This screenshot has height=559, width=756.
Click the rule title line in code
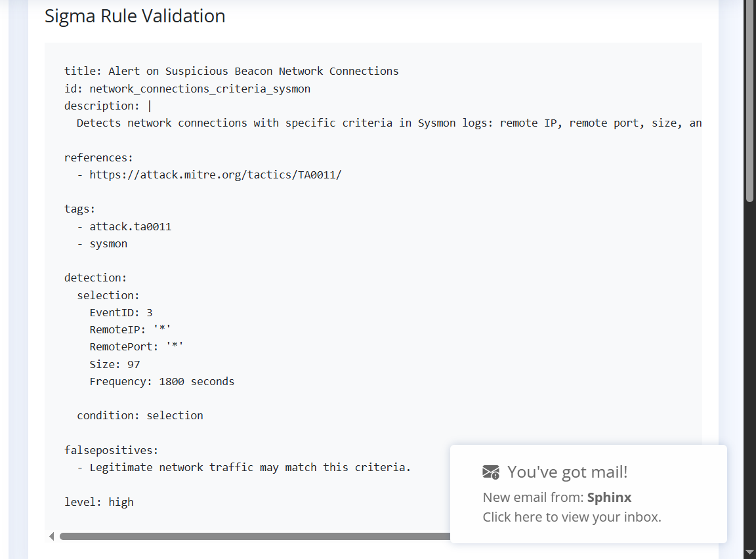tap(231, 71)
